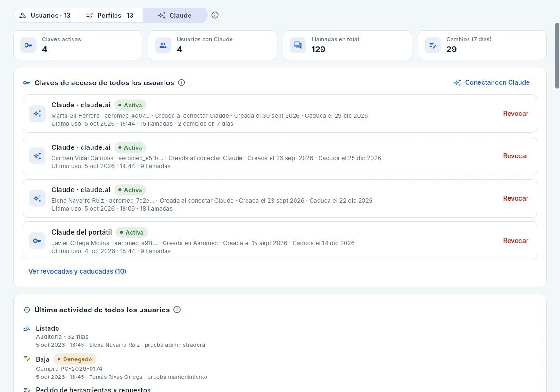Click the Llamadas en total value 129
This screenshot has width=560, height=392.
tap(318, 49)
